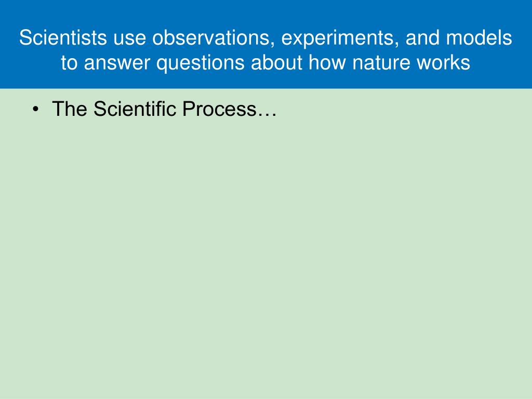Click the word "how" in the title
This screenshot has height=399, width=532.
(x=327, y=62)
